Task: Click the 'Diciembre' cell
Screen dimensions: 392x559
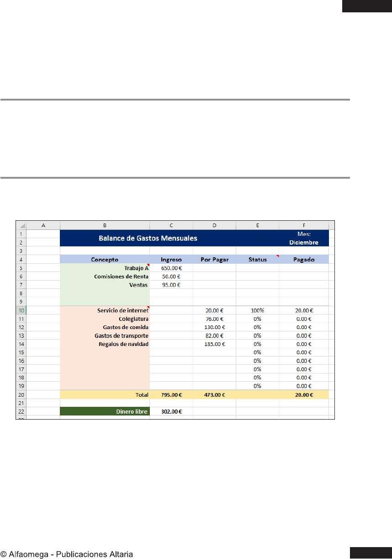Action: [304, 242]
